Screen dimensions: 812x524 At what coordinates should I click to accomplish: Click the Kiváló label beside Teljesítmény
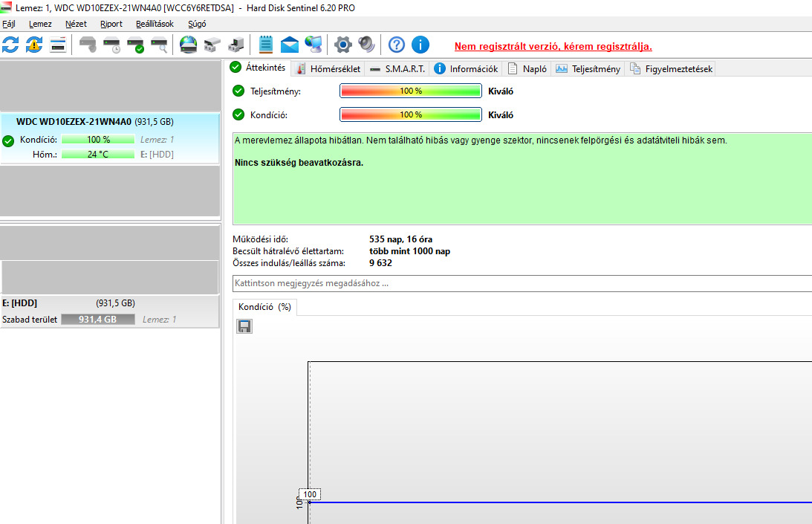point(501,91)
